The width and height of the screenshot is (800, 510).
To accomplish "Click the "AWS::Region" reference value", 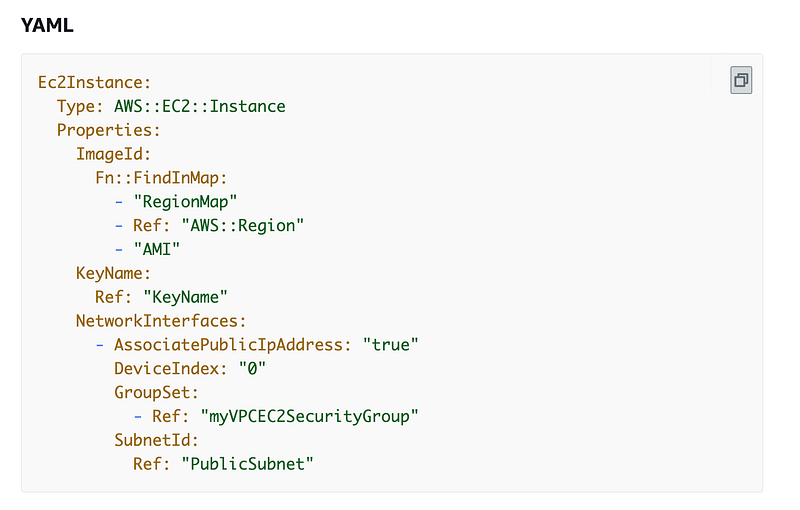I will tap(243, 225).
